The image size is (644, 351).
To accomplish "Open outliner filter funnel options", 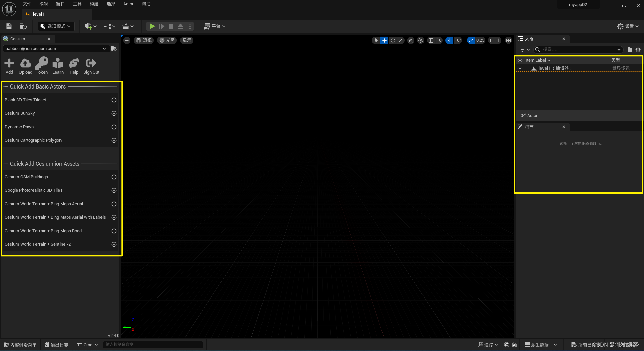I will pos(525,50).
